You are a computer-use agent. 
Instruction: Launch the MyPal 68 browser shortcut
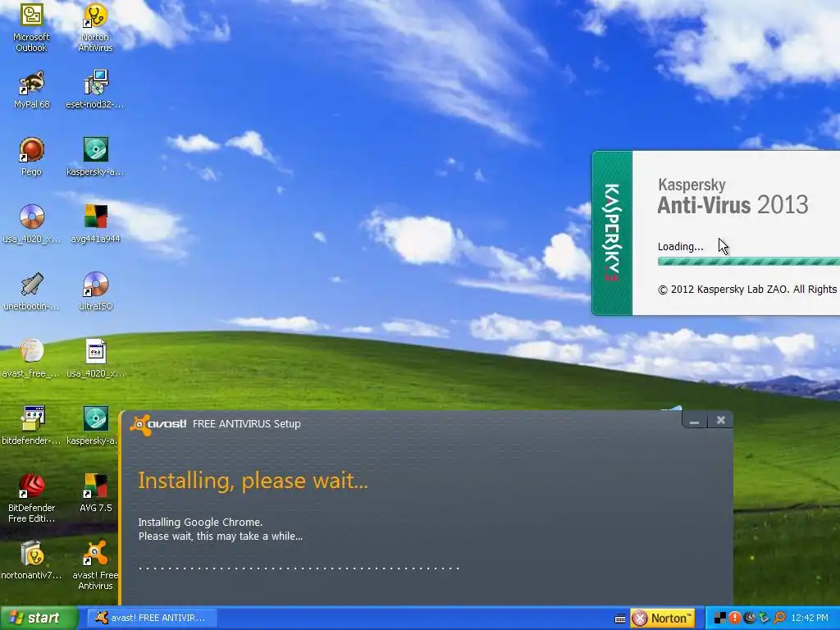(31, 89)
